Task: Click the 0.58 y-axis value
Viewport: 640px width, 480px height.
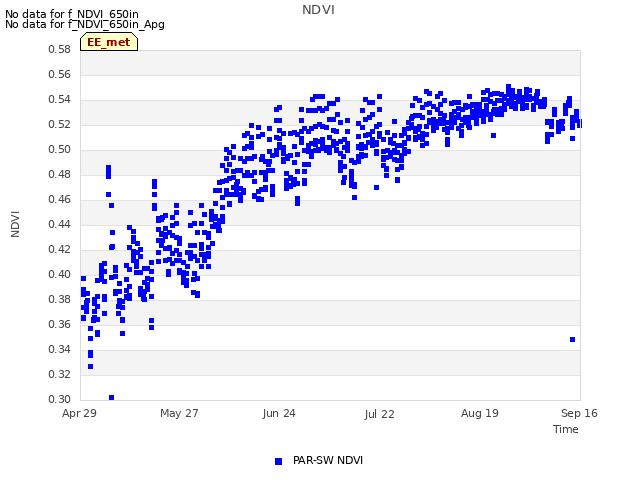Action: (60, 49)
